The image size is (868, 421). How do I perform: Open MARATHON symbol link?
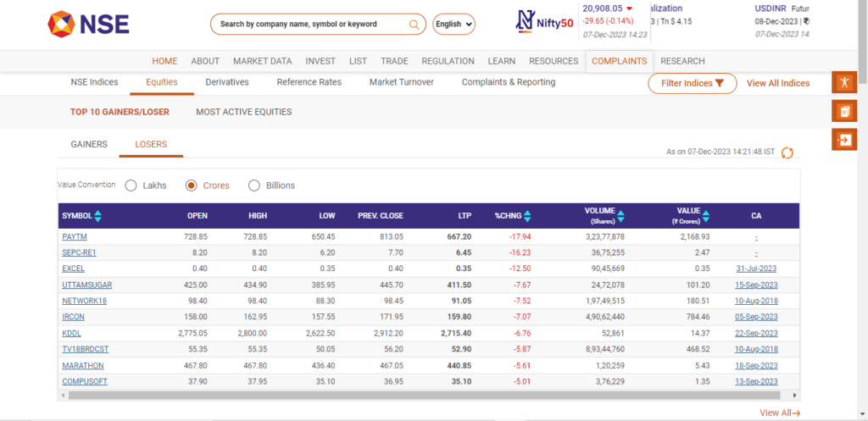(82, 366)
